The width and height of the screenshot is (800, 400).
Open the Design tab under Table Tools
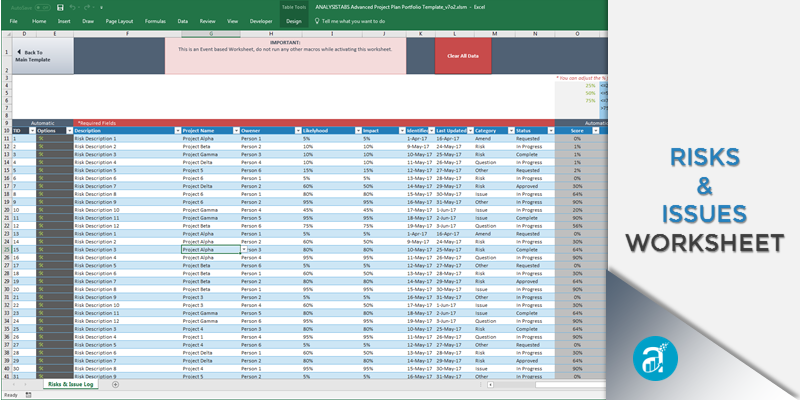(x=293, y=20)
